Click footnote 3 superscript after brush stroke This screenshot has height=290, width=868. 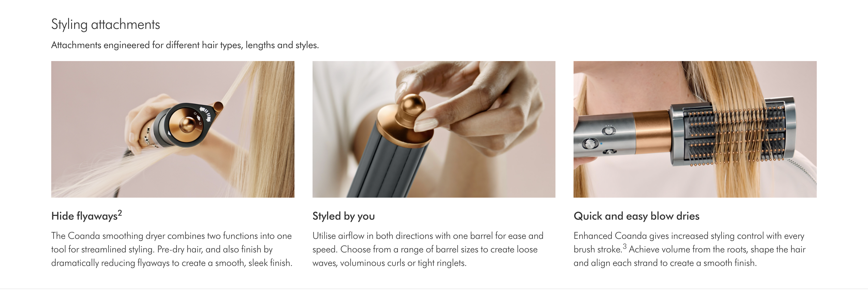coord(624,247)
